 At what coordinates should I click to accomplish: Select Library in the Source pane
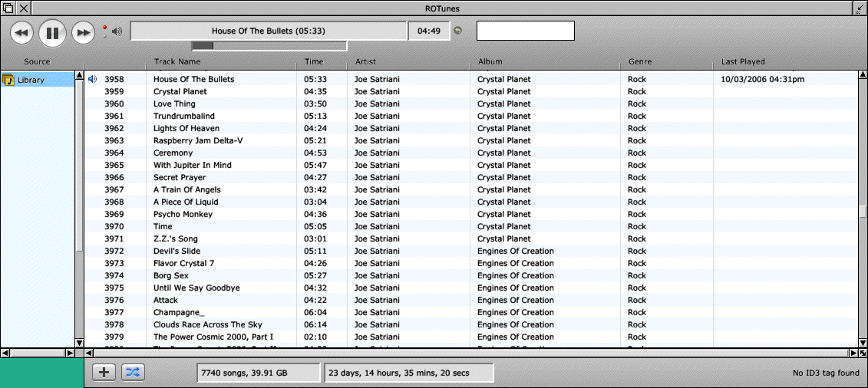(38, 81)
